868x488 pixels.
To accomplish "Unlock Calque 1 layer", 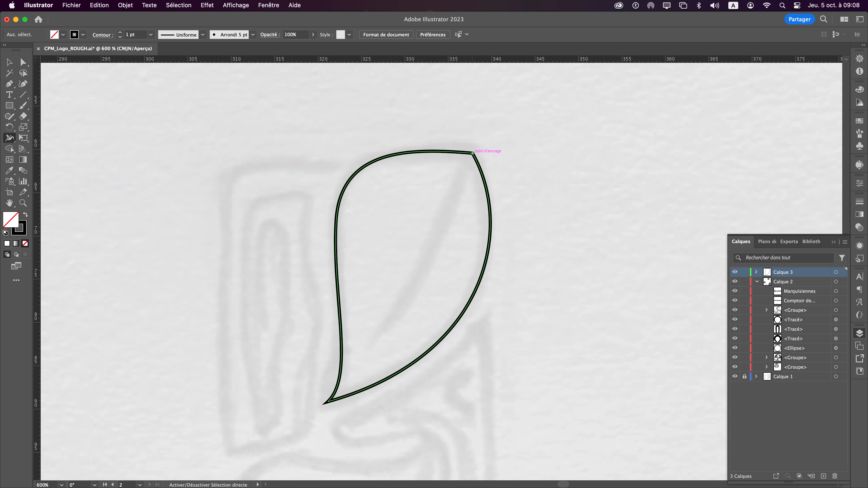I will pos(744,377).
